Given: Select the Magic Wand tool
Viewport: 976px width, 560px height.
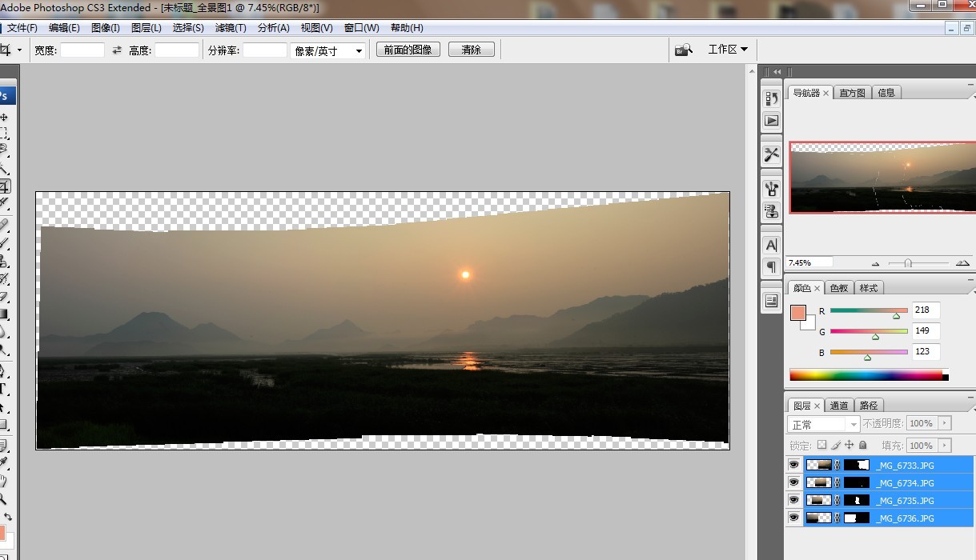Looking at the screenshot, I should tap(4, 169).
